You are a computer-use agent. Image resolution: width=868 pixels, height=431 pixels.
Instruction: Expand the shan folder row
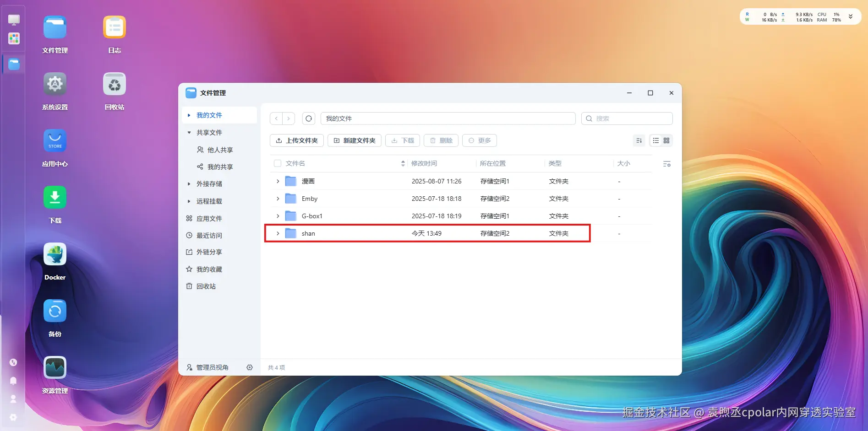pyautogui.click(x=278, y=233)
